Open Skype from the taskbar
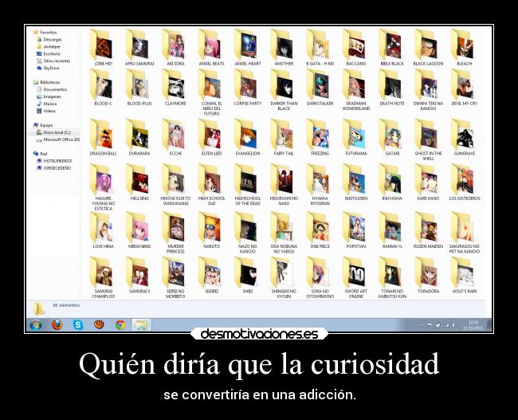Viewport: 518px width, 420px height. point(78,325)
